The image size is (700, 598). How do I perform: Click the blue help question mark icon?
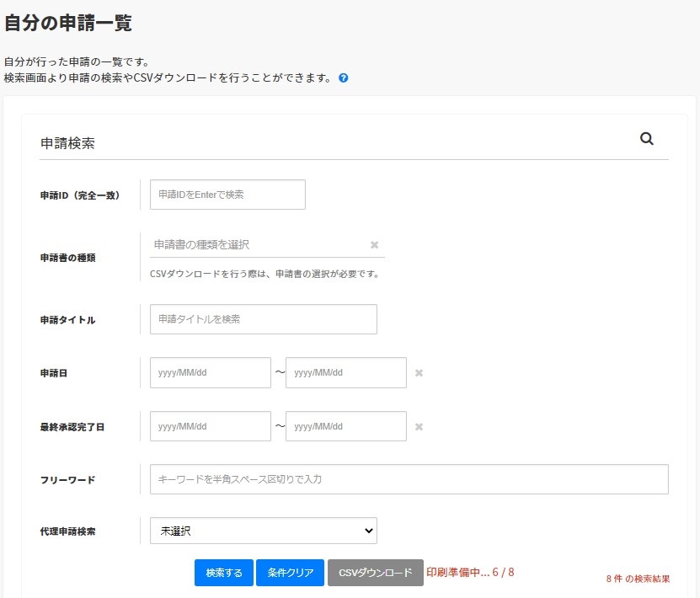coord(344,78)
